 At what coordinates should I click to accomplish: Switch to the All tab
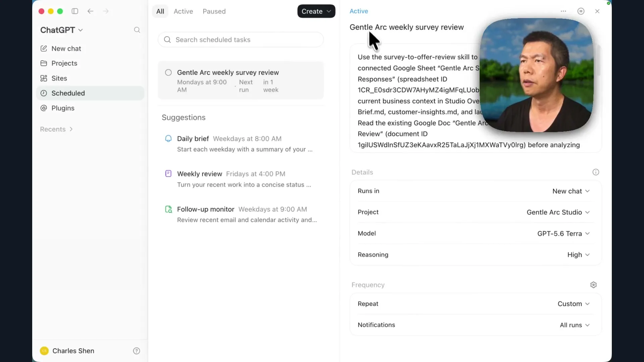pyautogui.click(x=160, y=11)
